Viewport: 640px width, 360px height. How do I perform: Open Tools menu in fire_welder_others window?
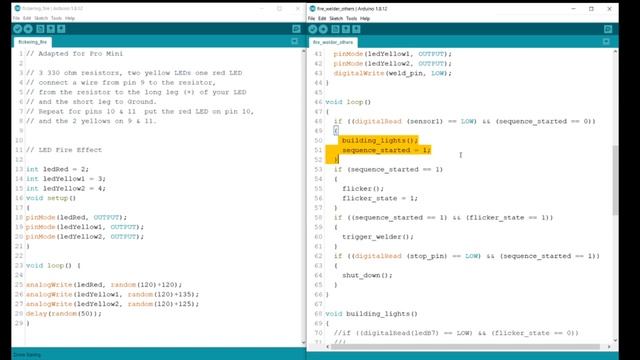(x=351, y=18)
